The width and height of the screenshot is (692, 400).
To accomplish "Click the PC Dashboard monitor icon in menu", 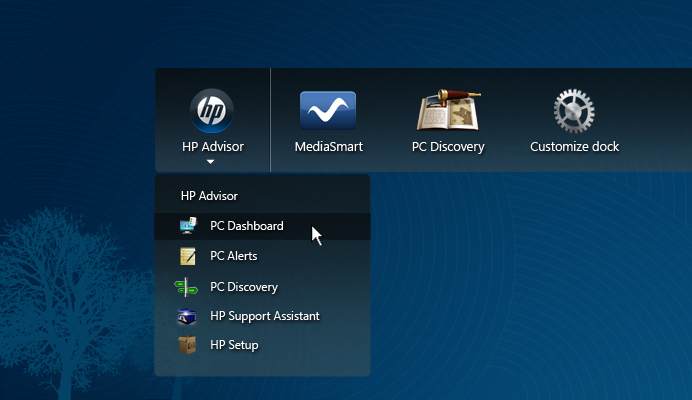I will pyautogui.click(x=188, y=226).
